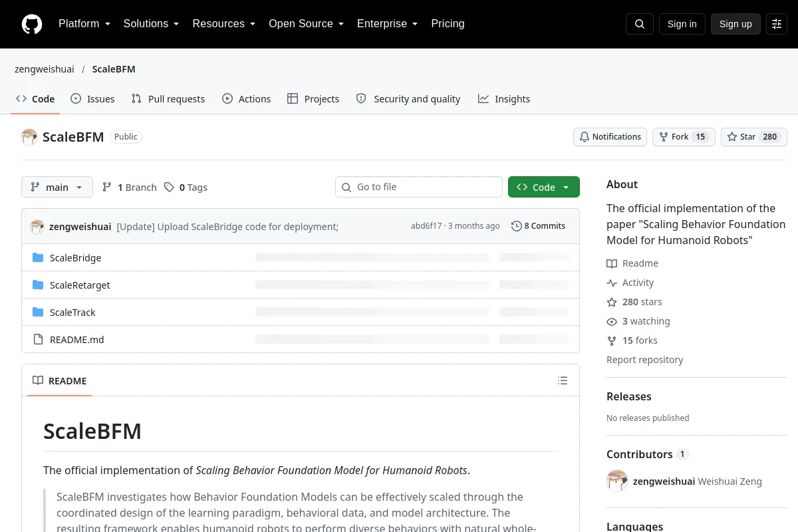Screen dimensions: 798x532
Task: Click the Sign in button
Action: click(682, 24)
